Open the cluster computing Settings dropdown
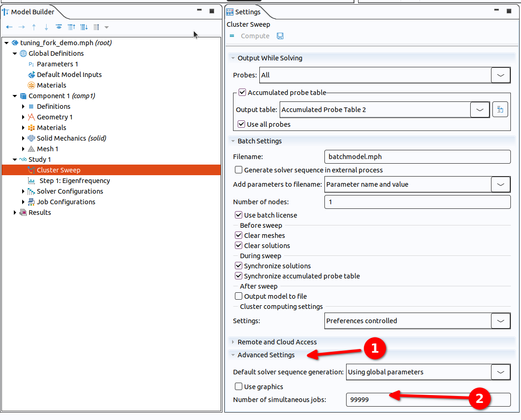The width and height of the screenshot is (521, 420). (501, 321)
